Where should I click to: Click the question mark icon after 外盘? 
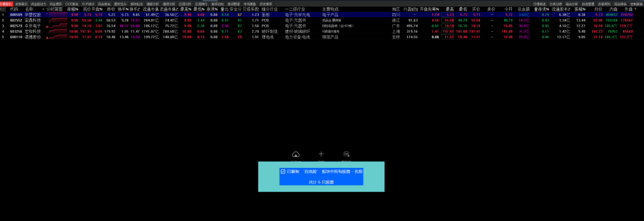click(x=636, y=8)
